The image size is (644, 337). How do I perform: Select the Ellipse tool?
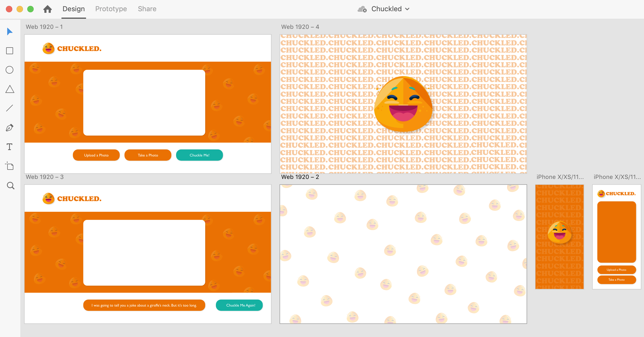tap(10, 70)
